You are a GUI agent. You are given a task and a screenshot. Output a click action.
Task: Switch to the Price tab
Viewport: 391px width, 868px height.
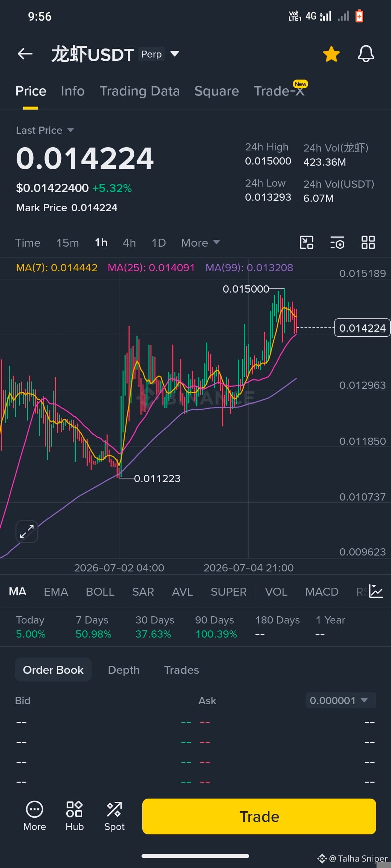click(x=31, y=91)
